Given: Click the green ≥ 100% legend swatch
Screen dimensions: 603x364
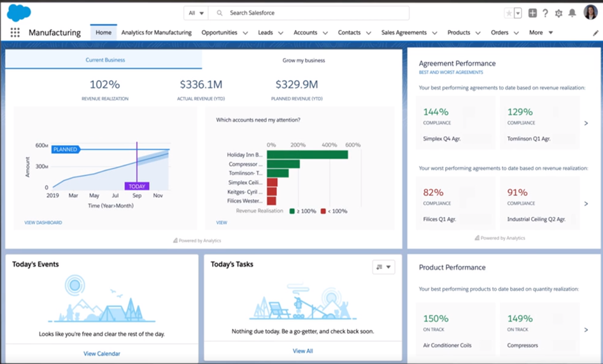Looking at the screenshot, I should (292, 211).
